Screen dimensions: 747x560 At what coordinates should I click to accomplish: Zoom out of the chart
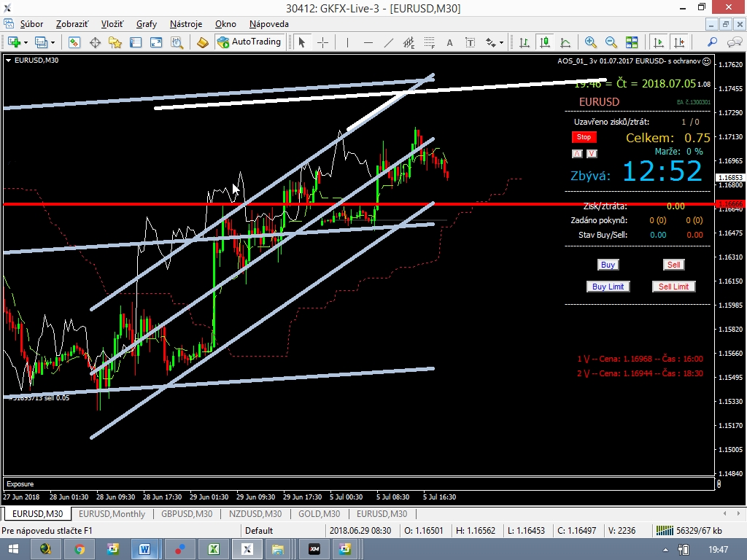click(x=611, y=42)
